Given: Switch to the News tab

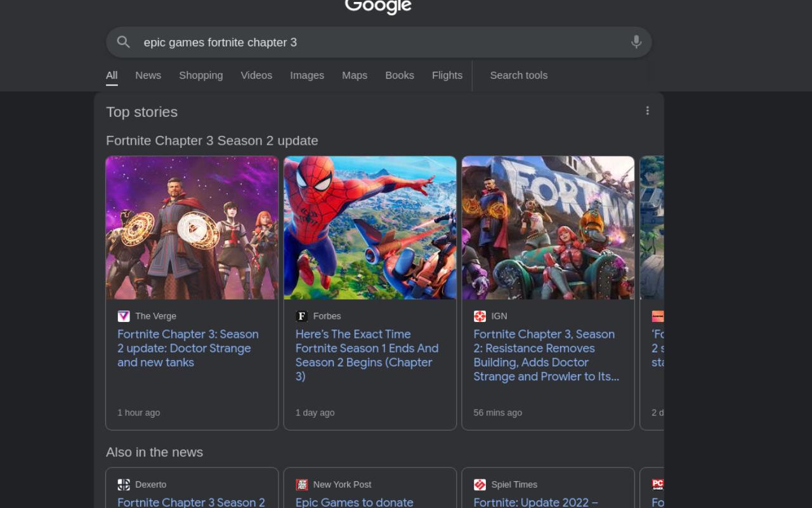Looking at the screenshot, I should click(148, 75).
